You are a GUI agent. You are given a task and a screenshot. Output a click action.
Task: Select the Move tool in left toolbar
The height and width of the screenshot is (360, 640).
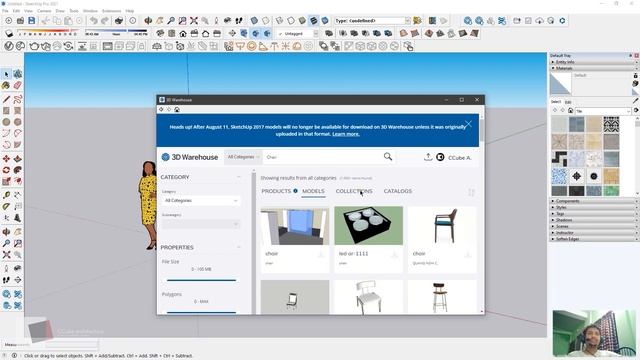6,159
